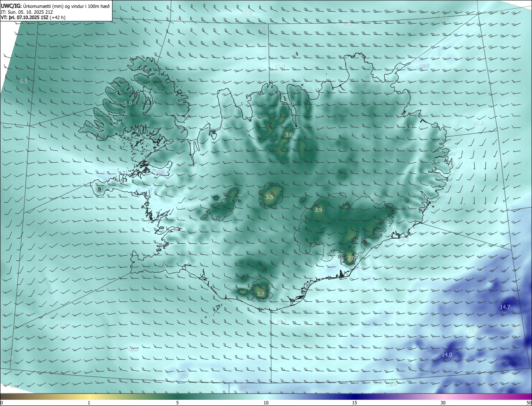Click the colour scale tick label 1
The width and height of the screenshot is (532, 406).
pos(89,403)
